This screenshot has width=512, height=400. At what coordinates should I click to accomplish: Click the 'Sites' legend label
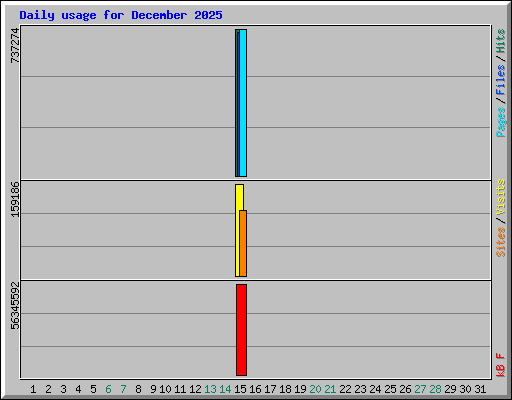click(500, 242)
